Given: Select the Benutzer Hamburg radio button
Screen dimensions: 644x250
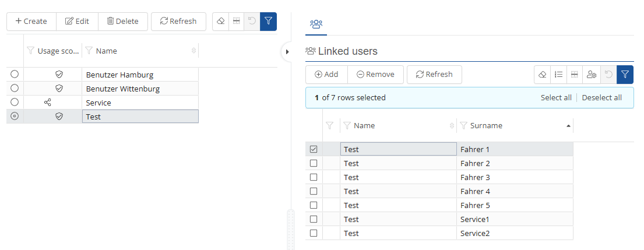Looking at the screenshot, I should [x=15, y=75].
